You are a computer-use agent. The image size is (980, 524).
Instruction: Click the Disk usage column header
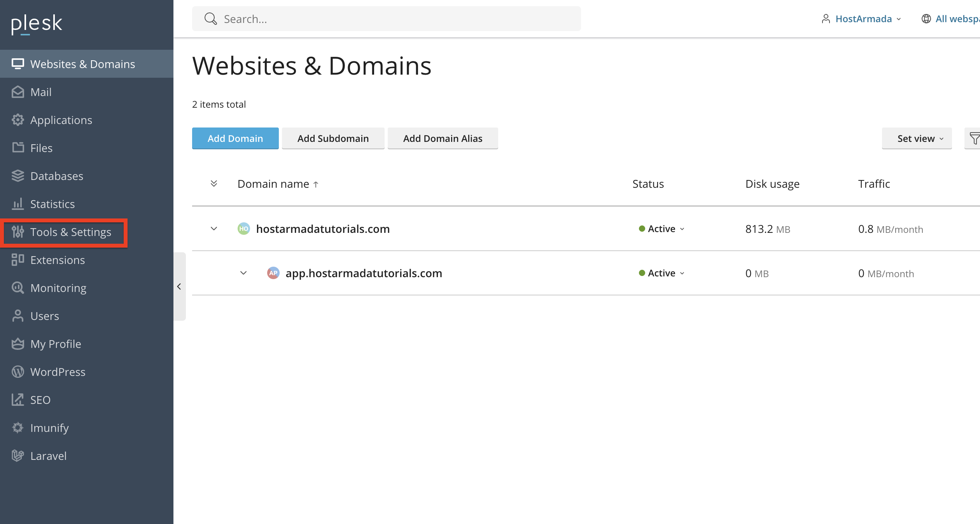(x=772, y=184)
